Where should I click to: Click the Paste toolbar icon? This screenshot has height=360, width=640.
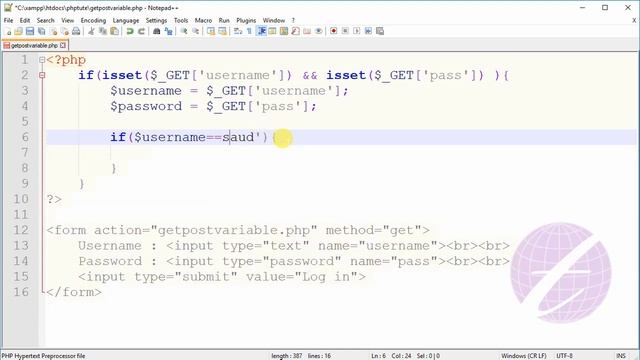click(115, 31)
